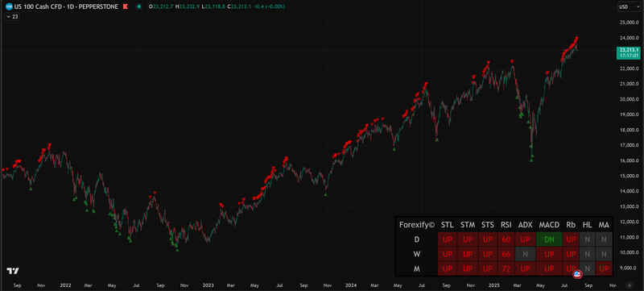The image size is (644, 291).
Task: Click the Forexify© table header
Action: click(x=416, y=225)
